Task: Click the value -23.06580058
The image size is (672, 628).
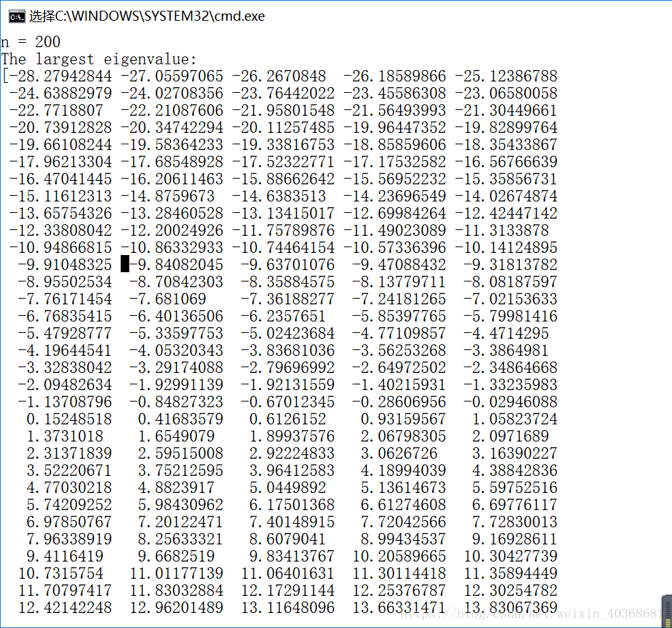Action: click(506, 94)
